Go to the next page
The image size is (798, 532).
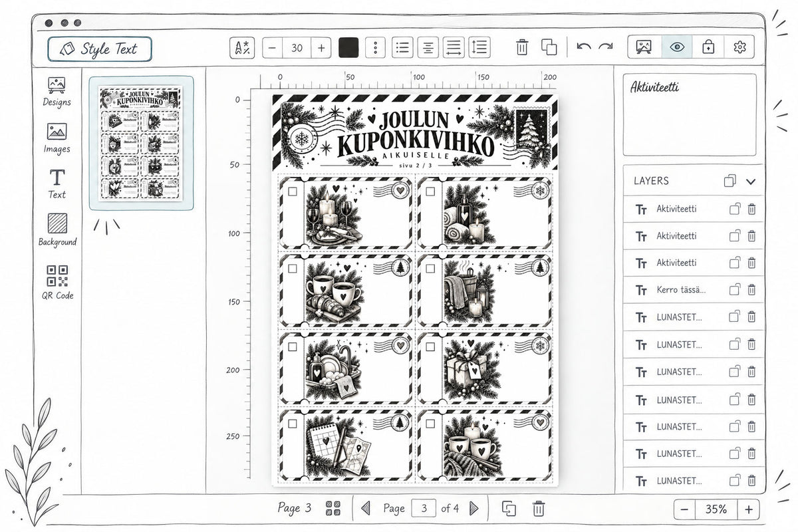[473, 509]
